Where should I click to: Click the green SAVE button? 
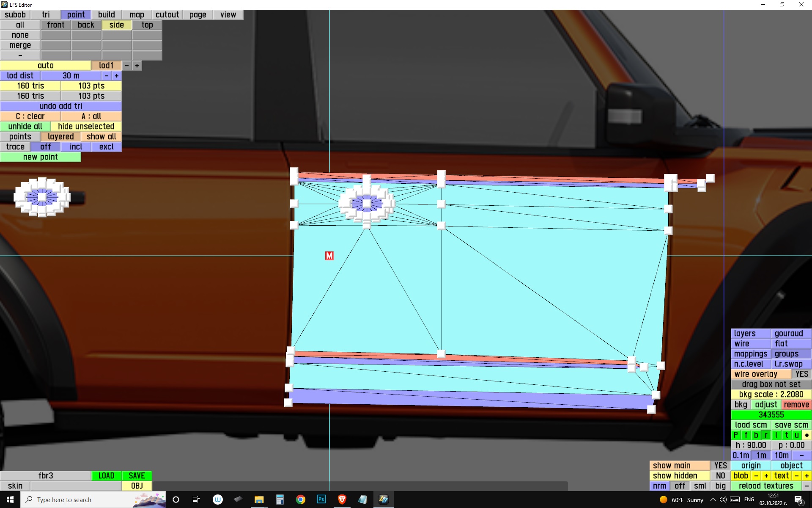tap(137, 476)
